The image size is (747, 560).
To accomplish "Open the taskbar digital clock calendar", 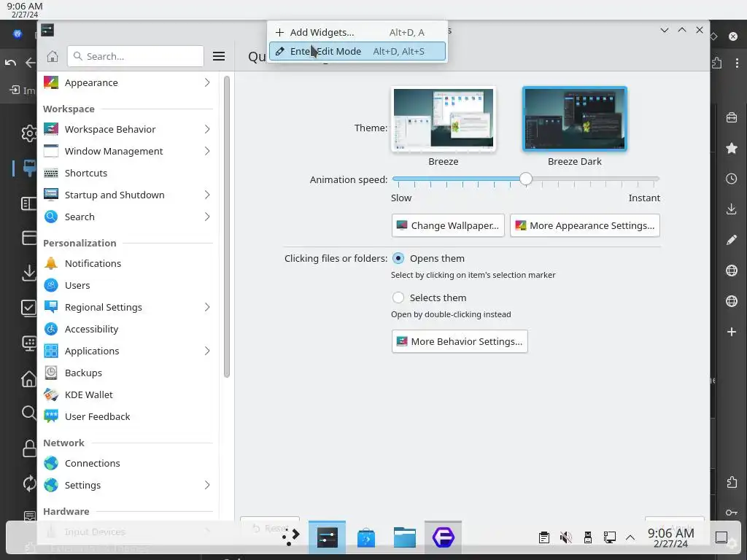I will click(671, 537).
